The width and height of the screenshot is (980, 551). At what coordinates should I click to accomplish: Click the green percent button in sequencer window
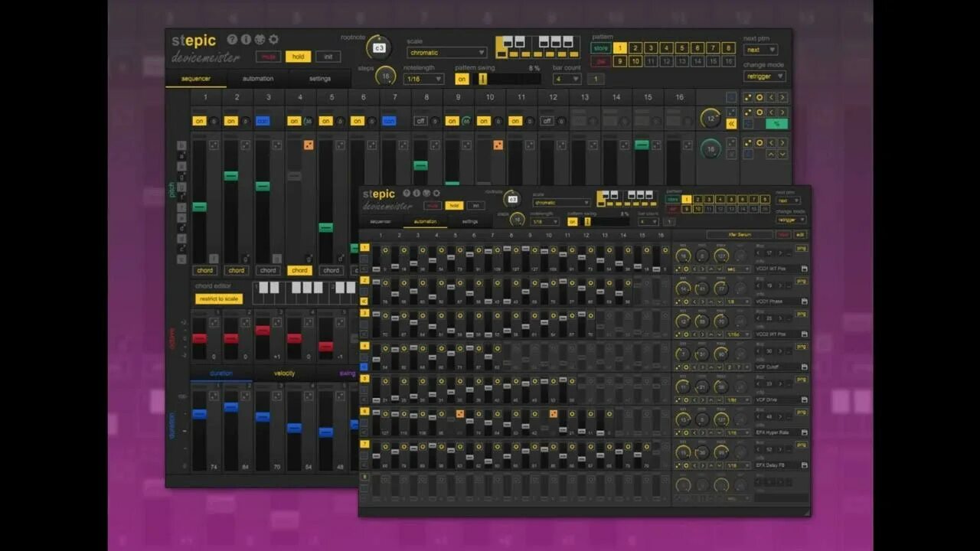pos(776,124)
